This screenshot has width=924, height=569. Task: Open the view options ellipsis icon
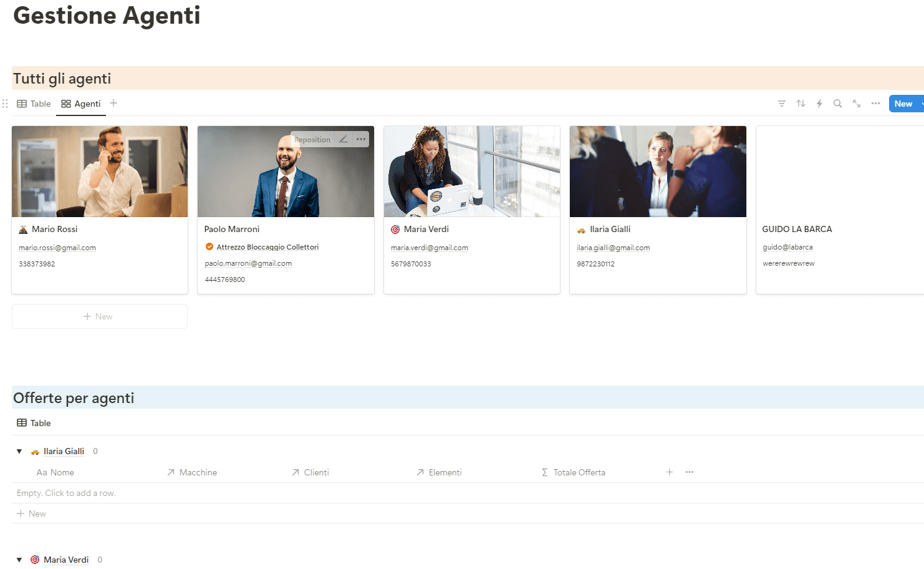tap(875, 104)
